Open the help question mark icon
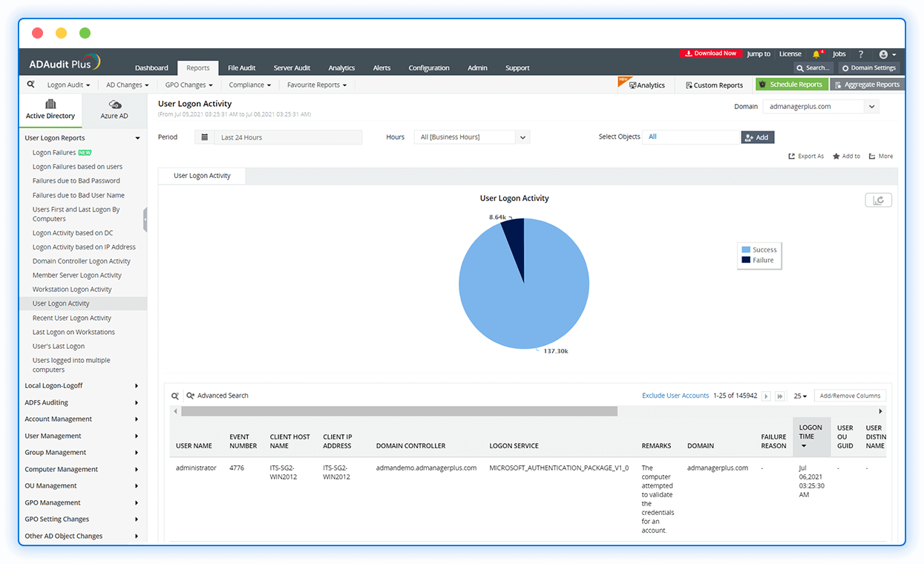Viewport: 924px width, 564px height. tap(861, 54)
